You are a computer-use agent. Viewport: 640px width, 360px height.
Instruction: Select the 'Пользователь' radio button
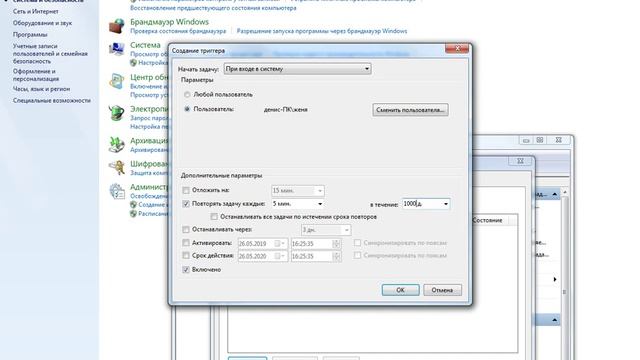187,109
